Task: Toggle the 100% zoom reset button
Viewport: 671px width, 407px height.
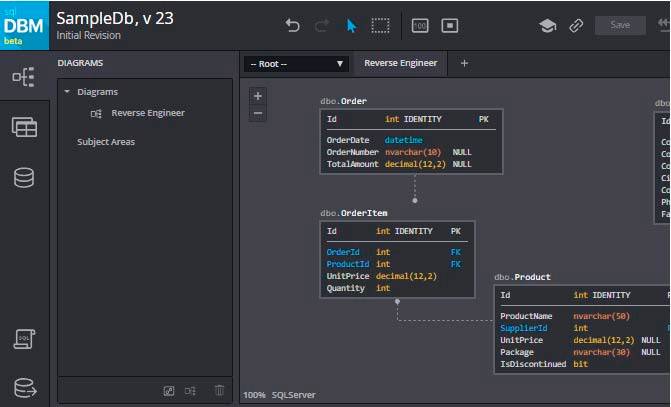Action: [x=420, y=26]
